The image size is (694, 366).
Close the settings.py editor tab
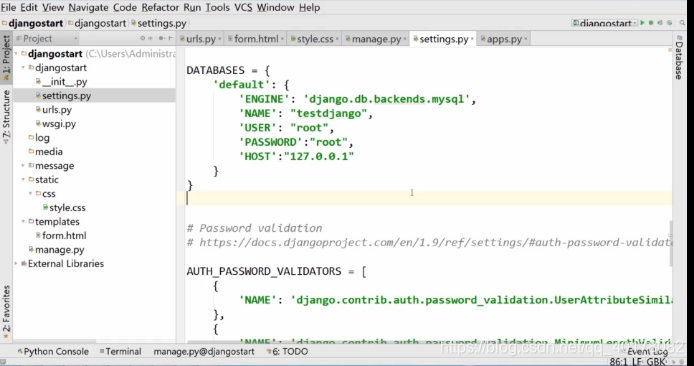point(472,39)
